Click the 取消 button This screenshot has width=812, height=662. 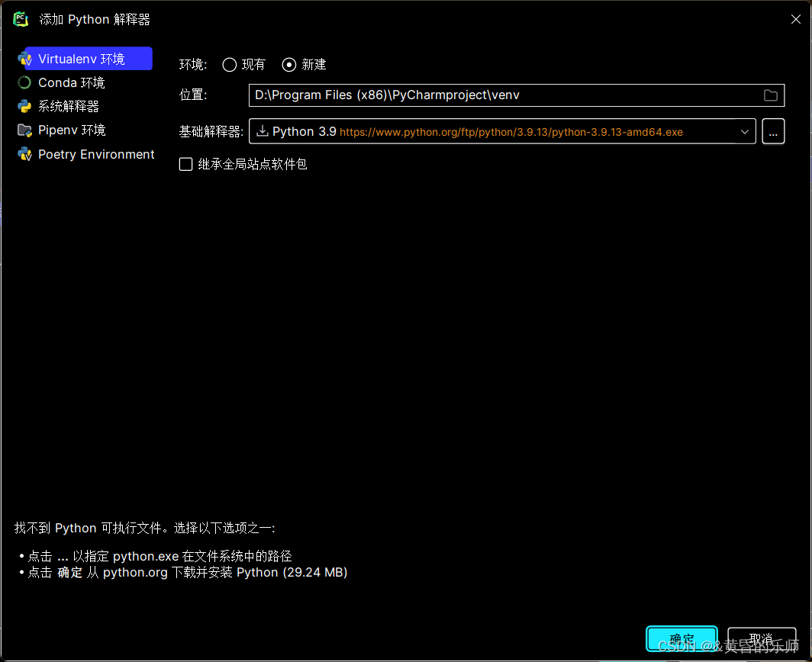point(761,638)
